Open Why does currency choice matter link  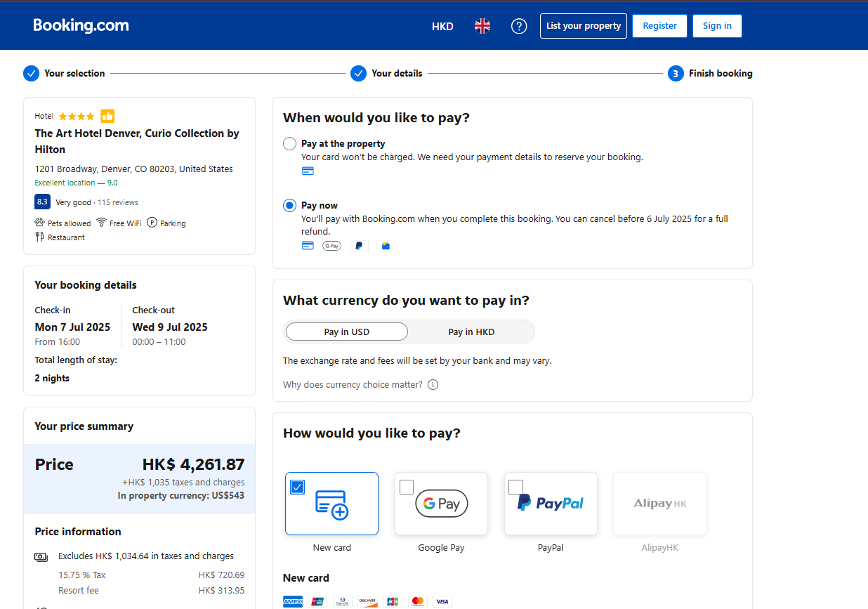tap(353, 385)
